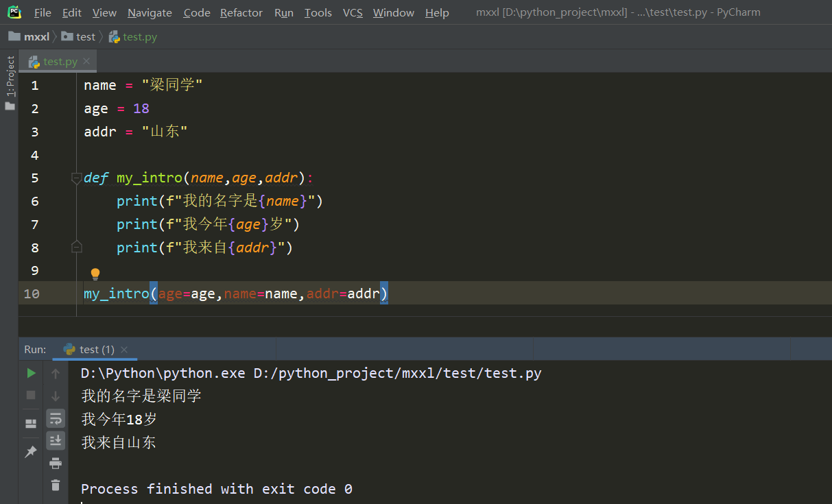This screenshot has width=832, height=504.
Task: Open the VCS menu
Action: [x=353, y=12]
